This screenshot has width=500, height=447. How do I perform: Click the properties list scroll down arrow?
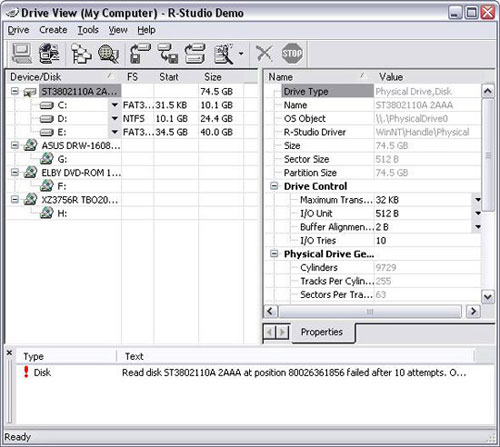(488, 296)
